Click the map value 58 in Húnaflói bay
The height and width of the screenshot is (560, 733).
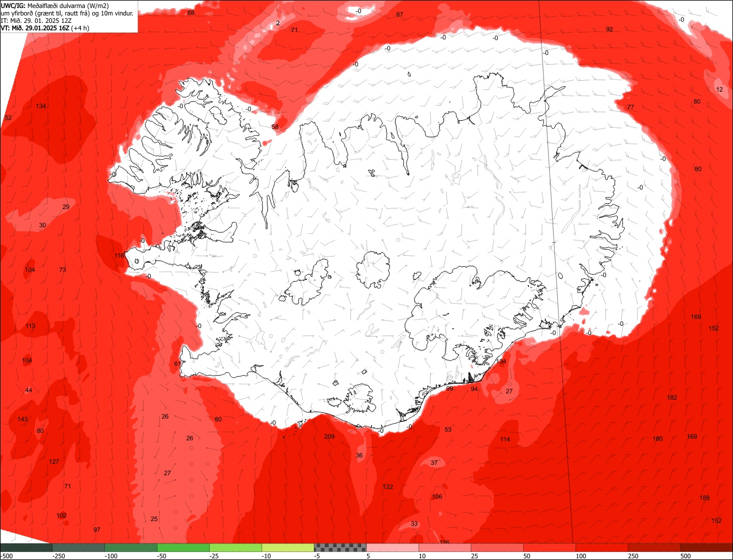coord(275,127)
